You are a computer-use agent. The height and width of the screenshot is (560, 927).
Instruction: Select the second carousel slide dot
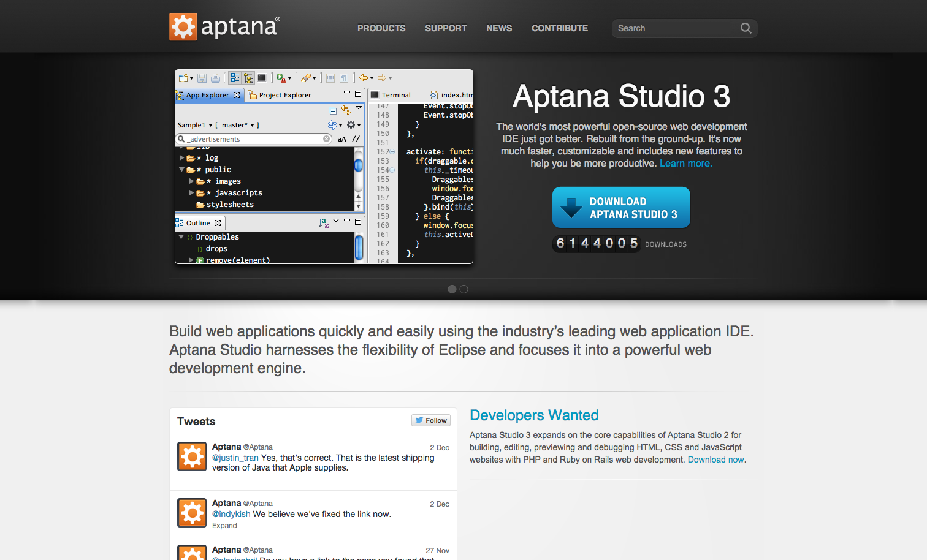tap(464, 289)
